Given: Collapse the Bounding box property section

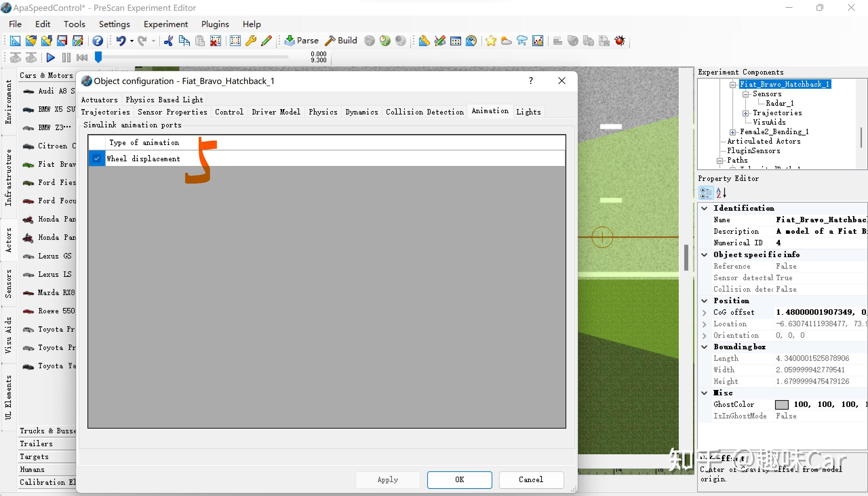Looking at the screenshot, I should (704, 347).
